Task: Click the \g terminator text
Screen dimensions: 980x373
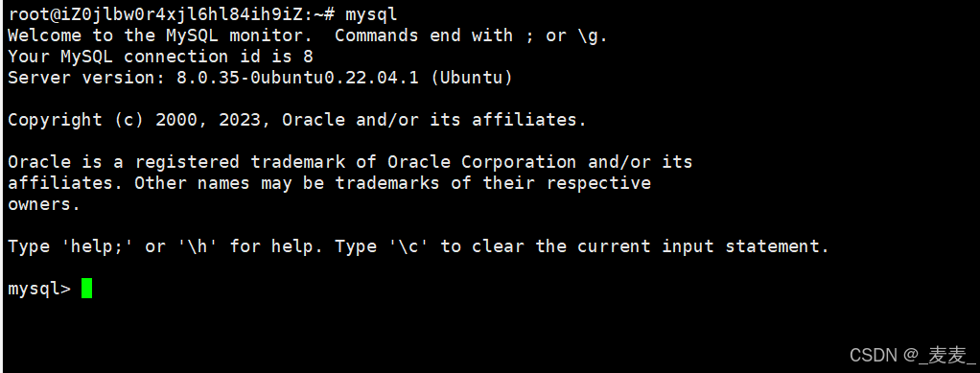Action: (x=590, y=36)
